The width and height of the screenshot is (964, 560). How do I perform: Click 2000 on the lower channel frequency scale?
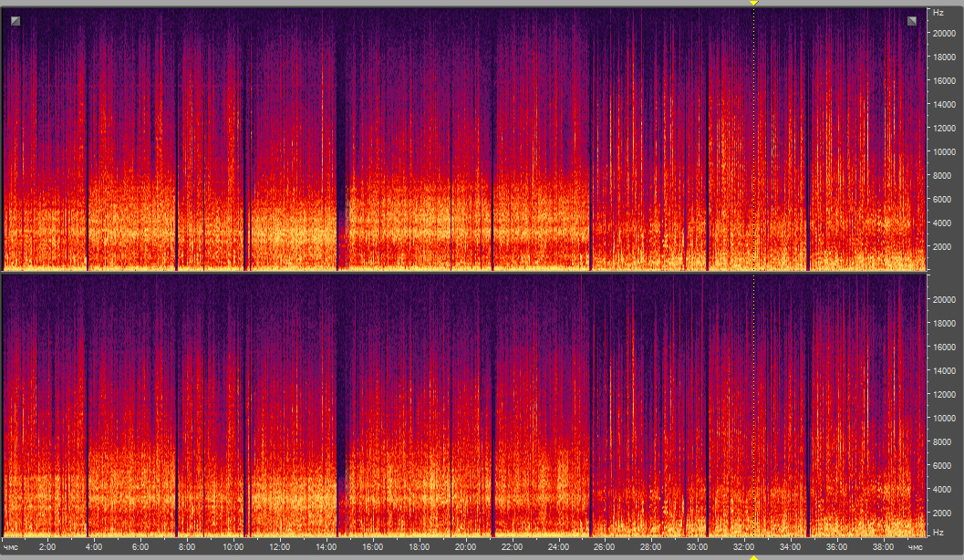tap(942, 513)
